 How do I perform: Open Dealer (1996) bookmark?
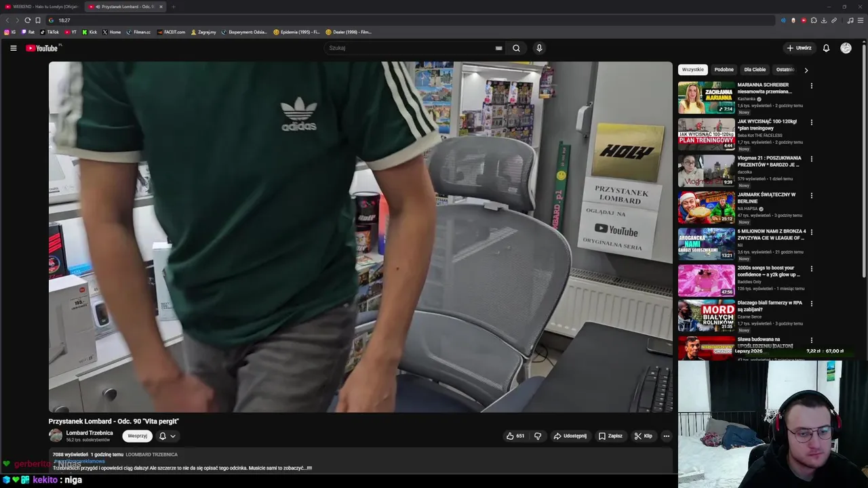pos(349,32)
